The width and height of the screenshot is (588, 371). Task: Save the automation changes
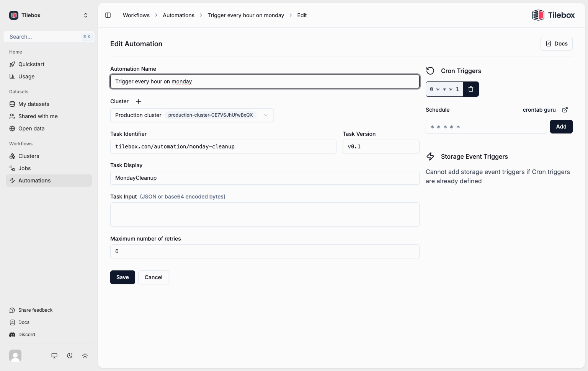[122, 277]
